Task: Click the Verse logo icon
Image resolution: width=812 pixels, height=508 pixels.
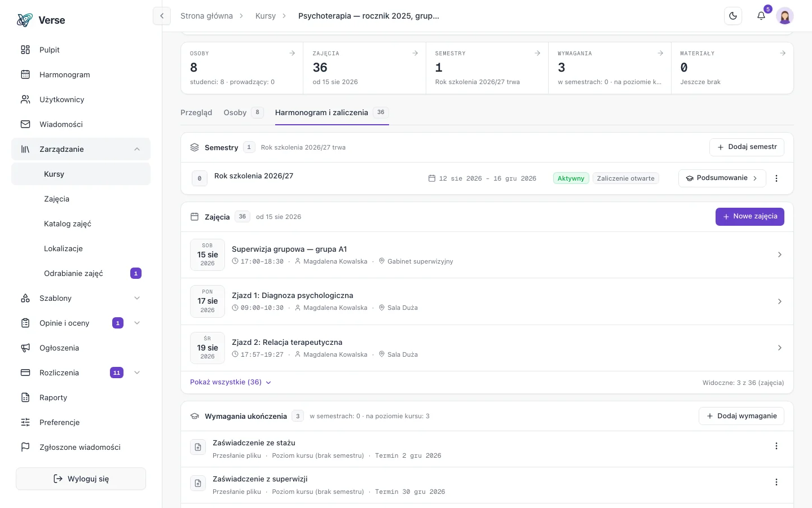Action: click(x=25, y=20)
